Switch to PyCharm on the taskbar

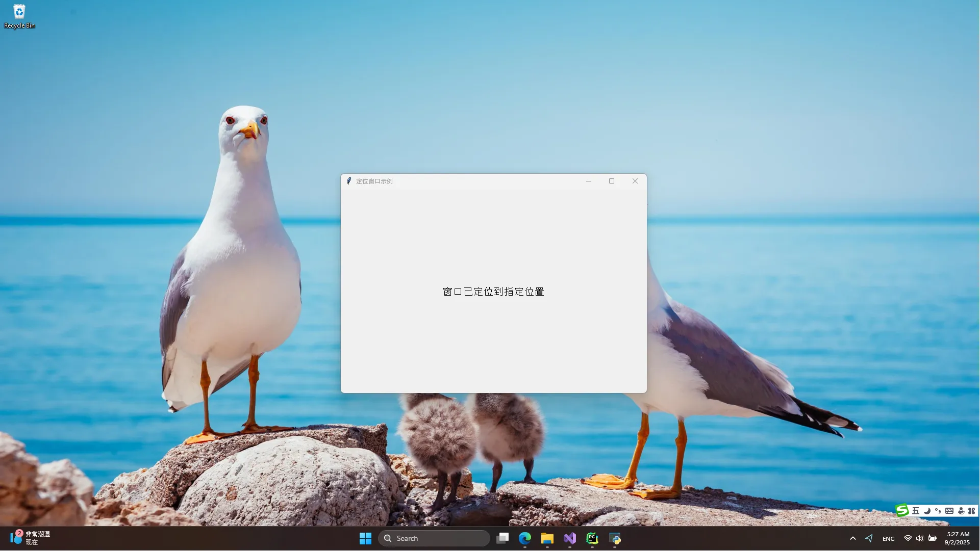pos(592,538)
